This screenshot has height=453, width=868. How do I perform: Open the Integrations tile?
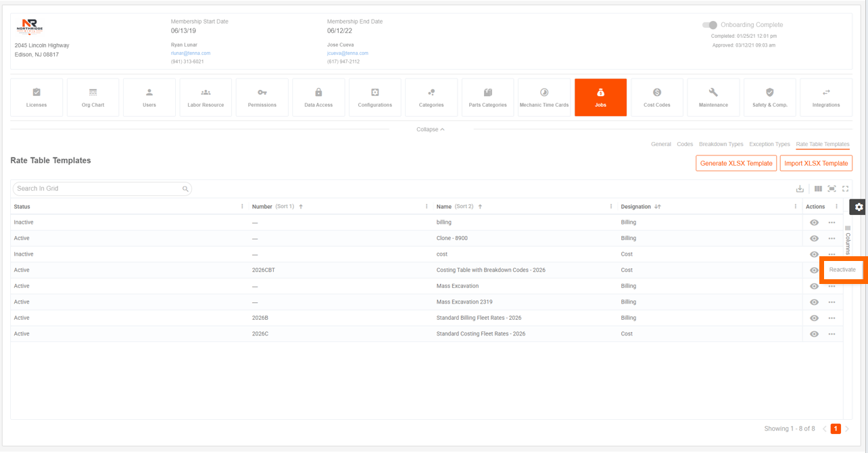coord(826,97)
